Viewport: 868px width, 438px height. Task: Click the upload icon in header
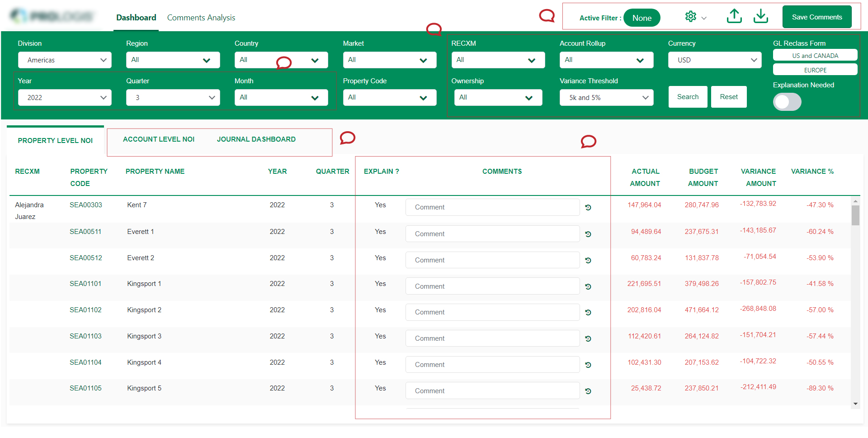coord(734,17)
